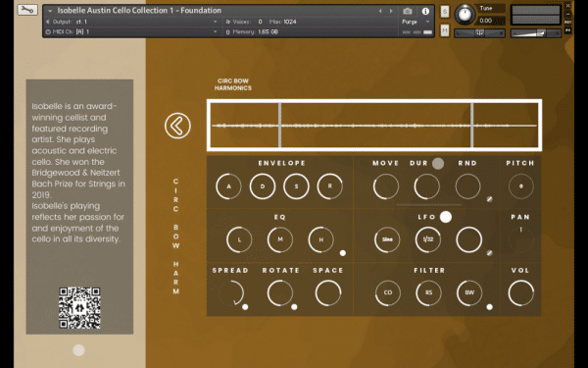Click the EQ Mid M knob
The image size is (588, 368).
[x=280, y=239]
